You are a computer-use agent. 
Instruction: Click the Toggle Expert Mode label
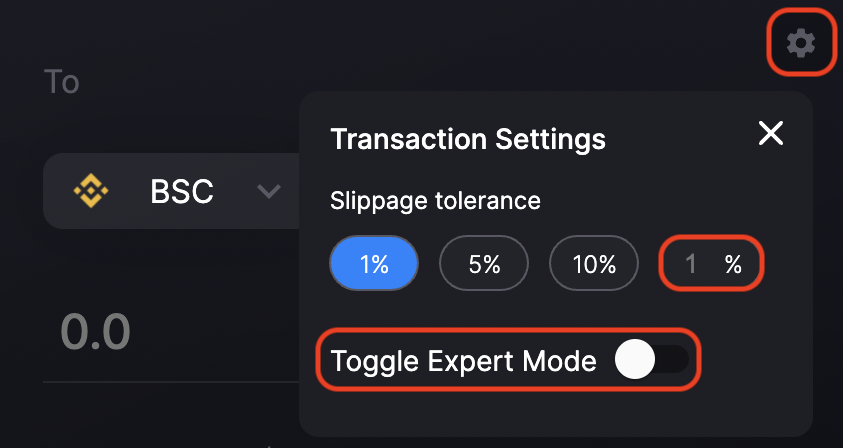tap(463, 361)
